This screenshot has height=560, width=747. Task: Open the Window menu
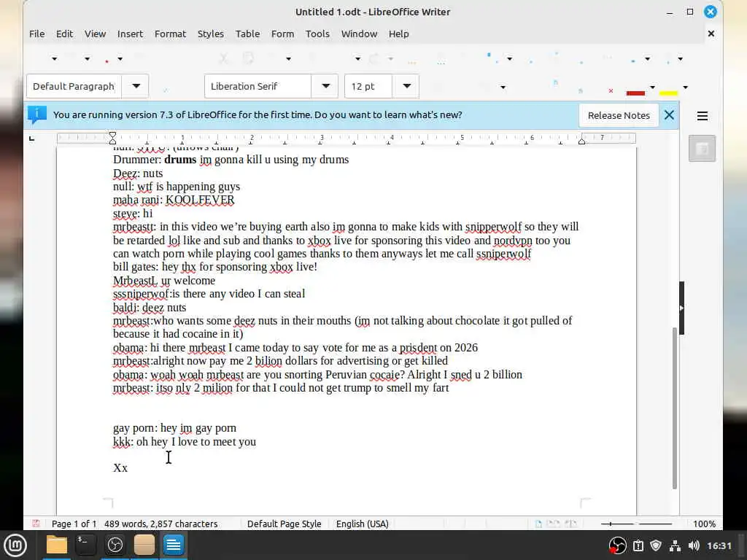359,34
